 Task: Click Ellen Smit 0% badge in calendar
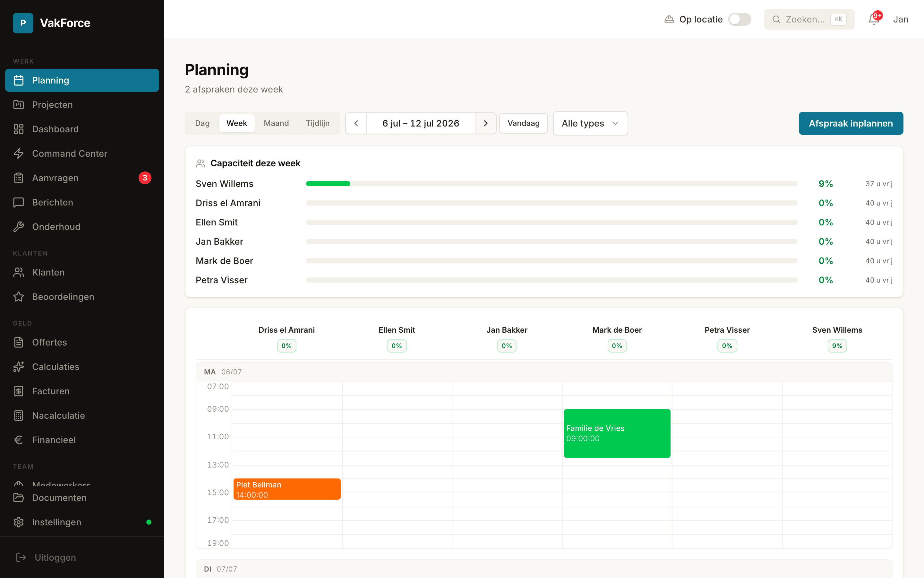396,346
